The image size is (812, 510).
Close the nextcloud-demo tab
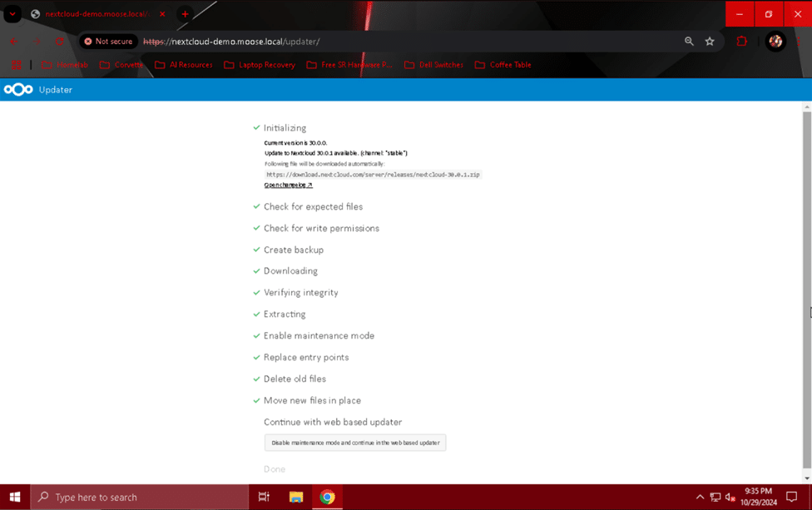point(162,14)
